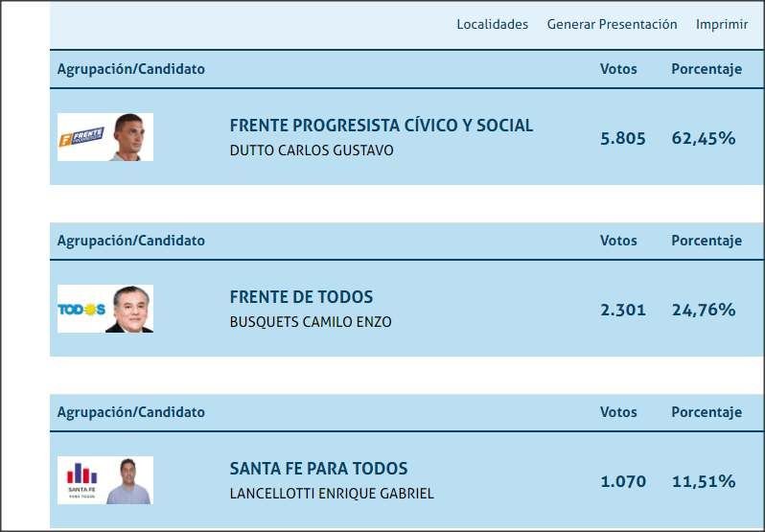
Task: Click the Todos party logo
Action: (x=81, y=310)
